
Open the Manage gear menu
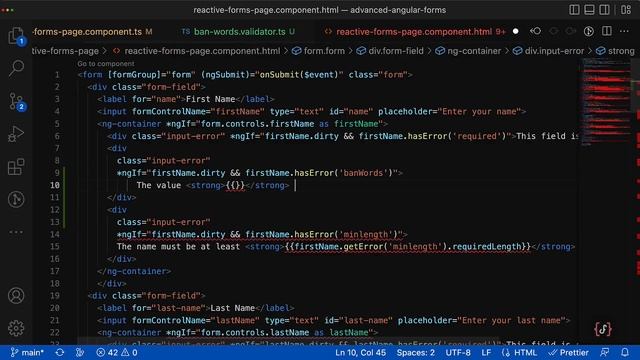click(16, 328)
